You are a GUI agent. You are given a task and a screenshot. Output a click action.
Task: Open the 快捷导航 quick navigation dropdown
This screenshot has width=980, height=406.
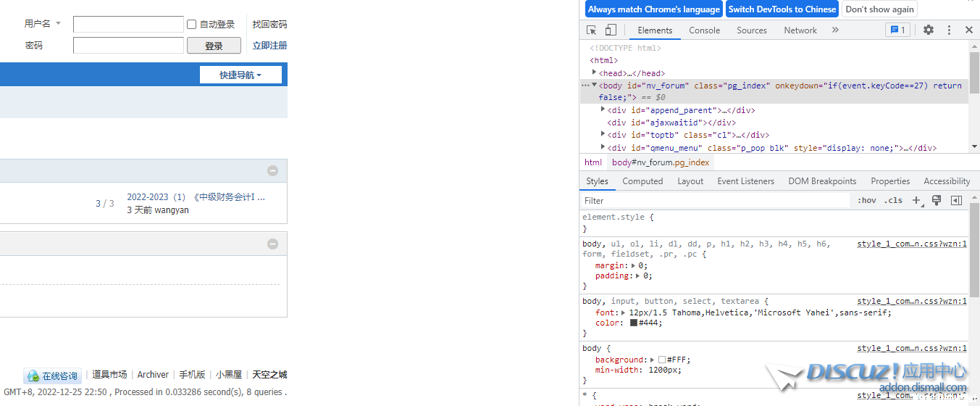point(240,75)
